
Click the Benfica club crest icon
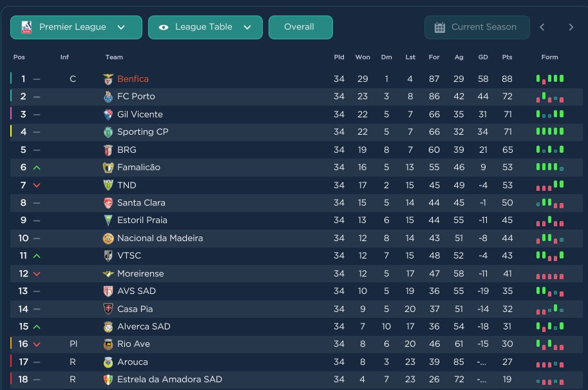tap(108, 79)
